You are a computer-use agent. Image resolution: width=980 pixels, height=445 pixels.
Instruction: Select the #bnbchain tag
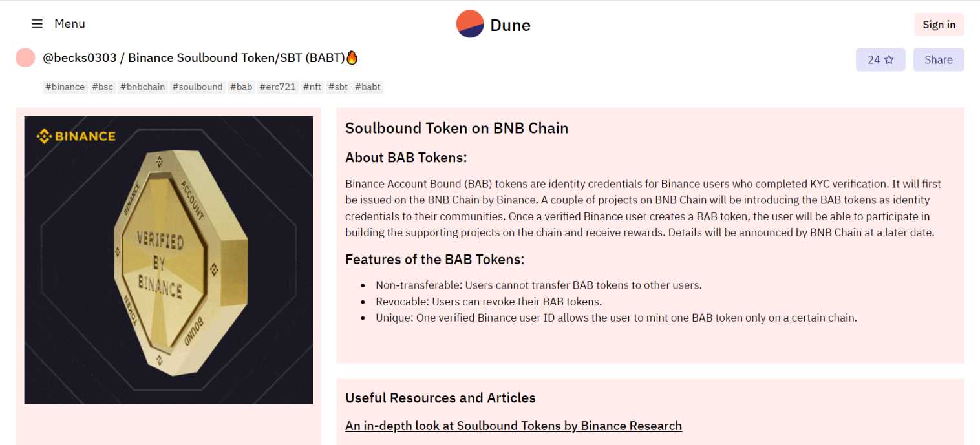coord(142,87)
